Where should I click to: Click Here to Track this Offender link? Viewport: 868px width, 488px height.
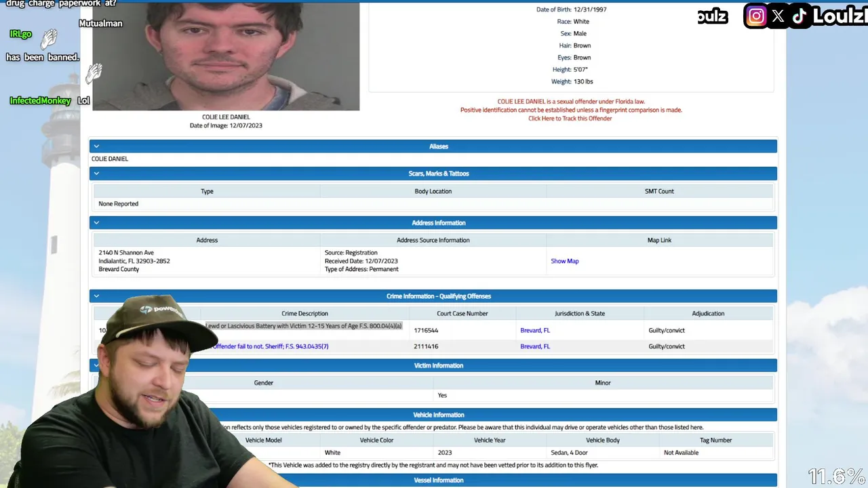[570, 119]
